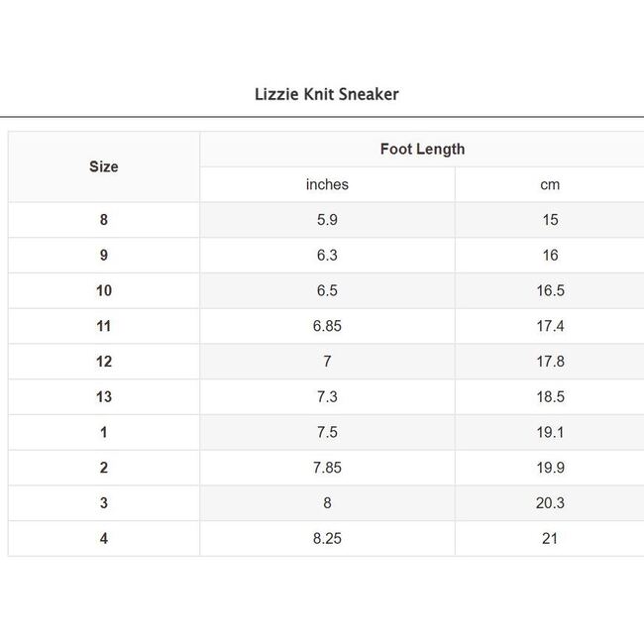644x644 pixels.
Task: Click the cm sub-header cell
Action: pyautogui.click(x=550, y=184)
